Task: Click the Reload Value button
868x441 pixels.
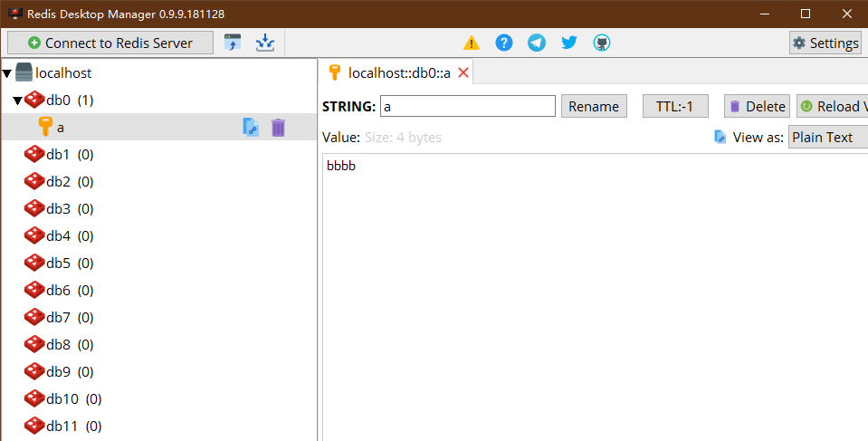Action: coord(832,106)
